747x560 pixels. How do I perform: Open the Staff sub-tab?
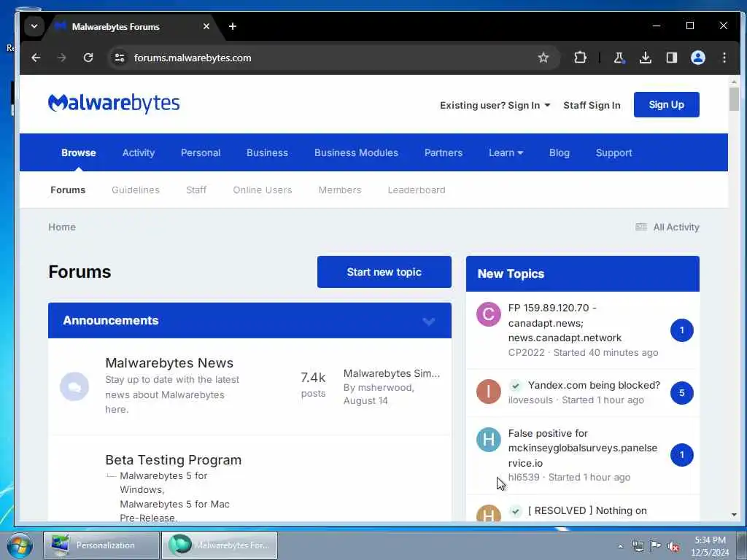196,190
